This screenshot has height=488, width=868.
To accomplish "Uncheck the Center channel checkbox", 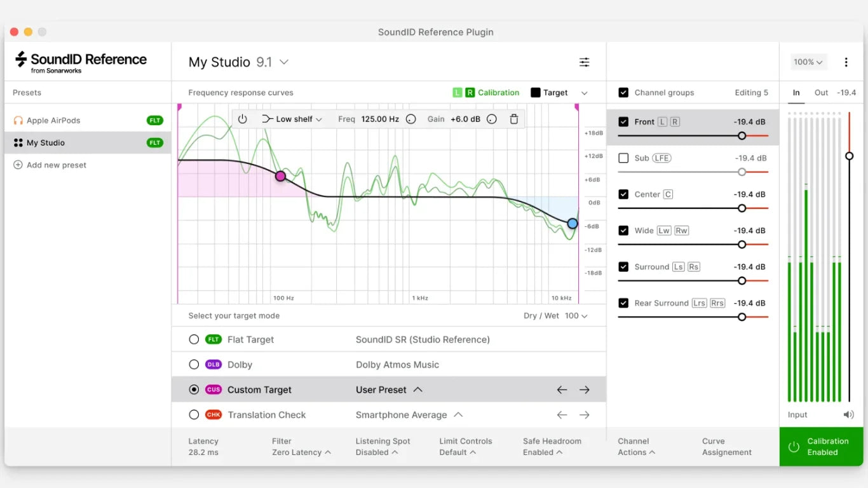I will point(623,194).
